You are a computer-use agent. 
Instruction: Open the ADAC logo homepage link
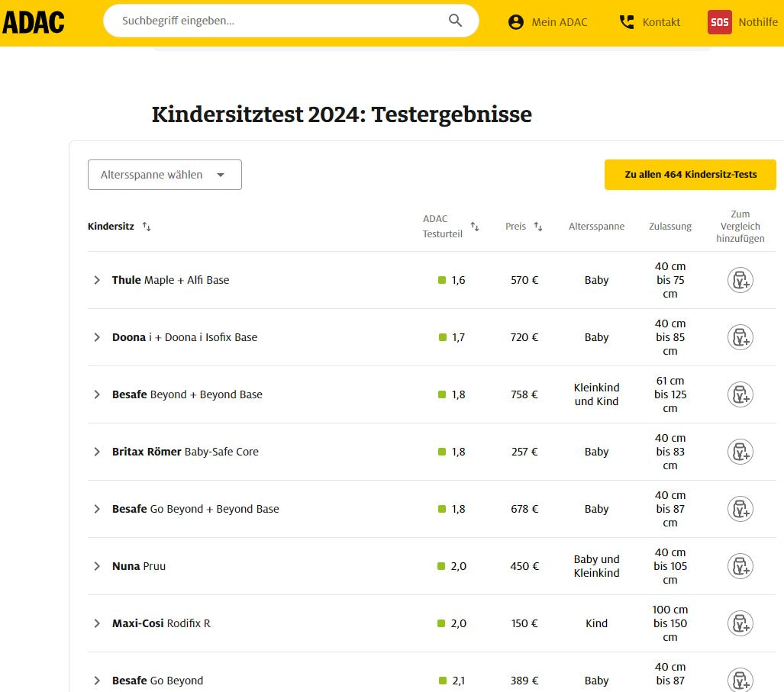[34, 22]
